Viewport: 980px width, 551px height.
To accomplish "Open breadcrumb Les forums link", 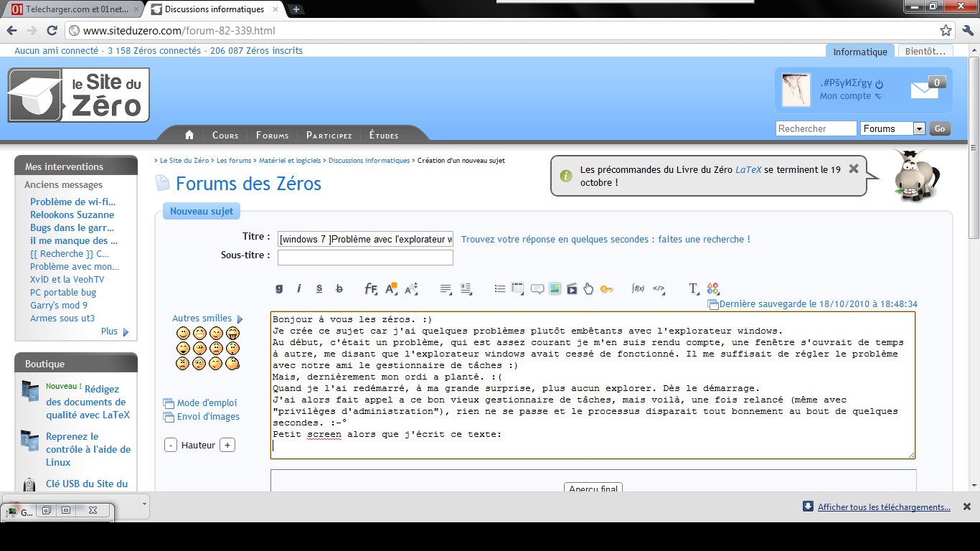I will pyautogui.click(x=234, y=161).
